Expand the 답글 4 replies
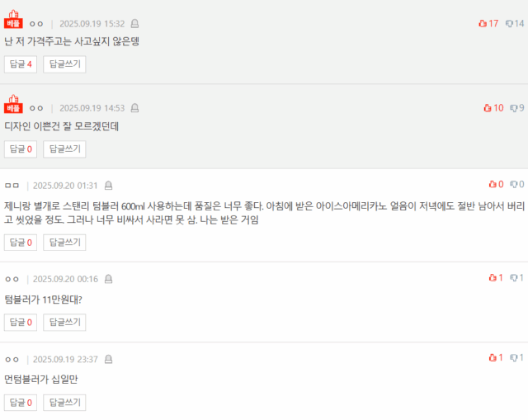The height and width of the screenshot is (420, 528). click(20, 64)
